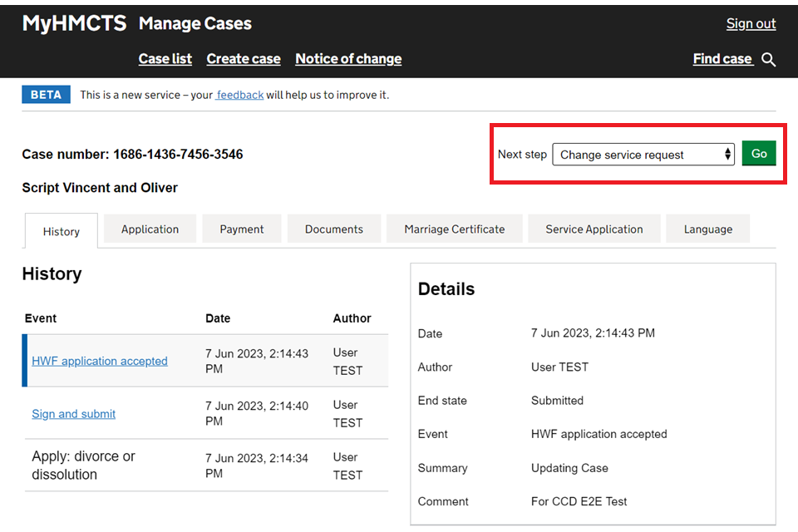View the Marriage Certificate tab
Screen dimensions: 798x532
(x=454, y=229)
